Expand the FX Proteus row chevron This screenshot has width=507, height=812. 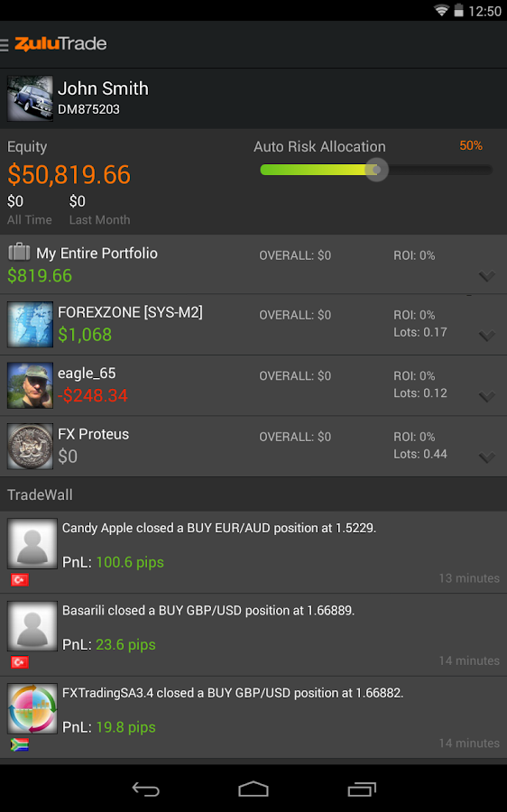click(x=487, y=457)
